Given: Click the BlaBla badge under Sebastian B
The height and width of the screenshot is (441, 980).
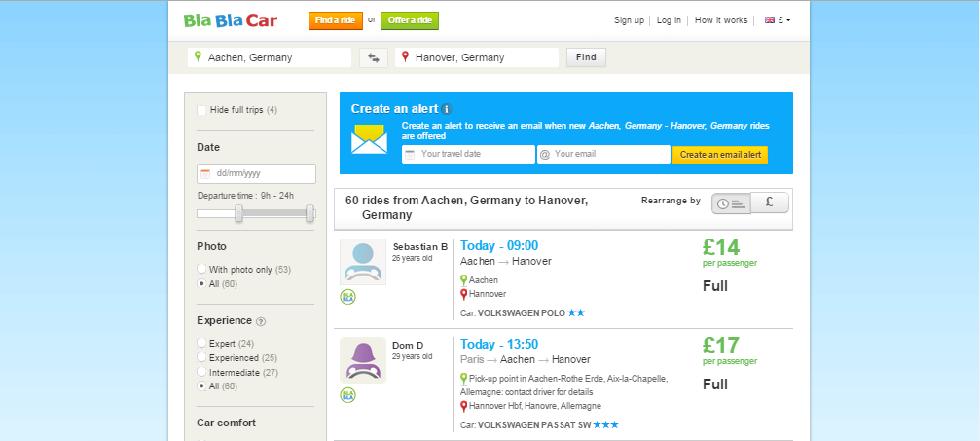Looking at the screenshot, I should pyautogui.click(x=348, y=297).
